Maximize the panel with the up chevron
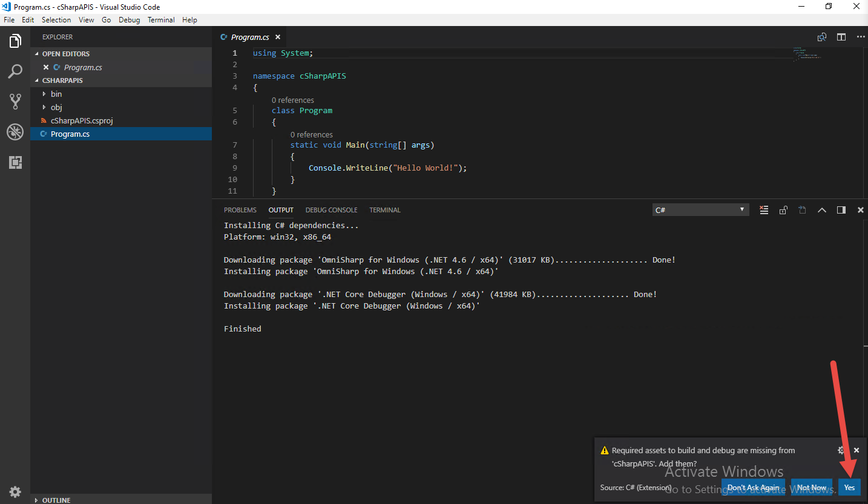The width and height of the screenshot is (868, 504). (822, 210)
